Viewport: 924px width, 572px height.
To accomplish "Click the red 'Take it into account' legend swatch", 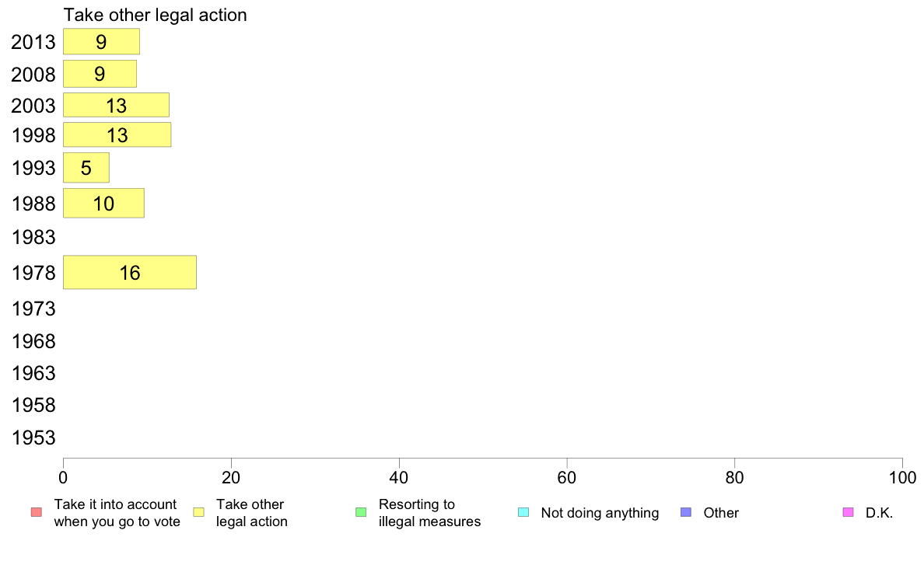I will [37, 512].
